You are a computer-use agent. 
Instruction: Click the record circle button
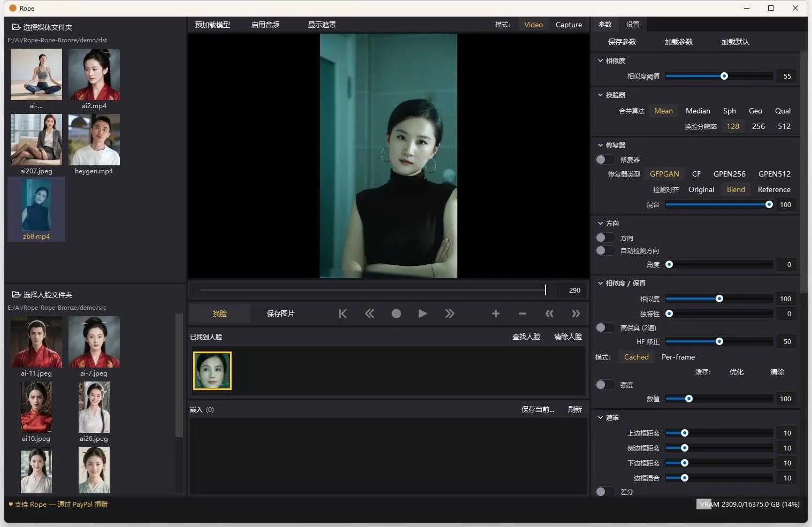pyautogui.click(x=396, y=314)
